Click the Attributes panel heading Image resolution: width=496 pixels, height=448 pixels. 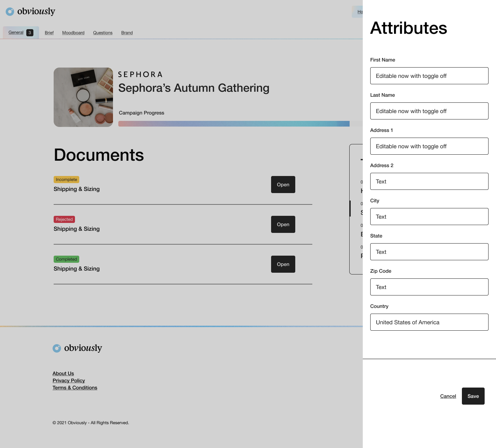[409, 28]
